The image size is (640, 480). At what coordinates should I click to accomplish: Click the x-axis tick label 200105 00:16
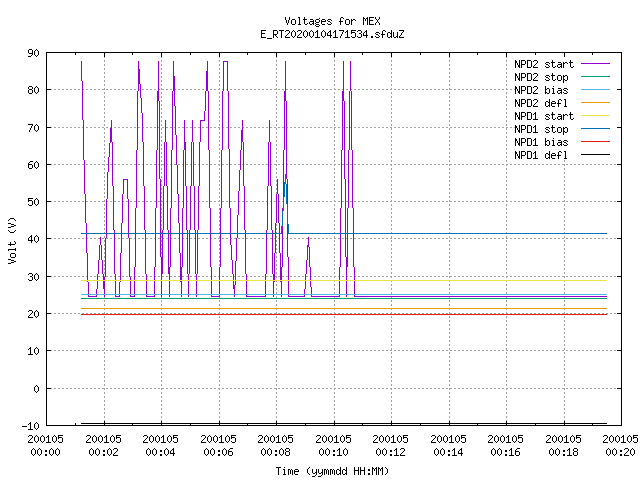[506, 446]
